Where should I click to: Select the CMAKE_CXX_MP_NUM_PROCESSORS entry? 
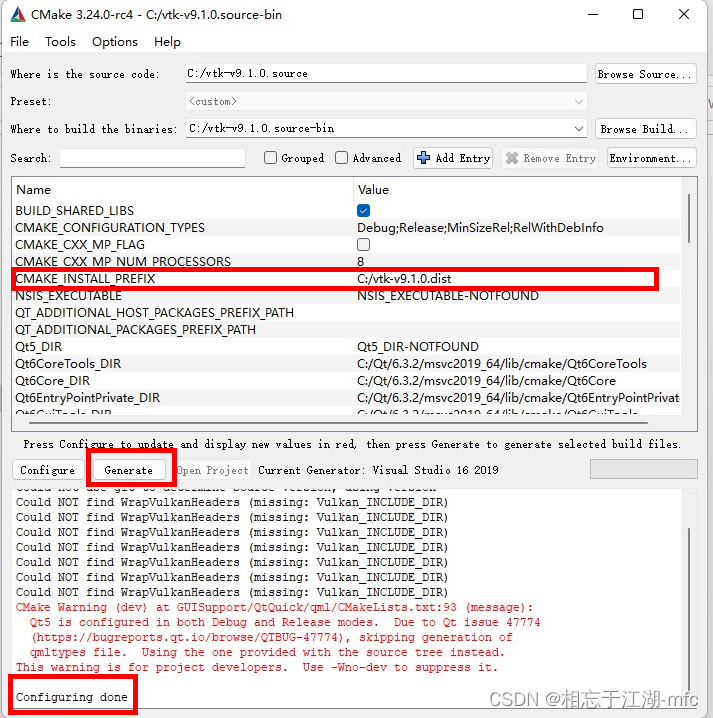tap(123, 261)
